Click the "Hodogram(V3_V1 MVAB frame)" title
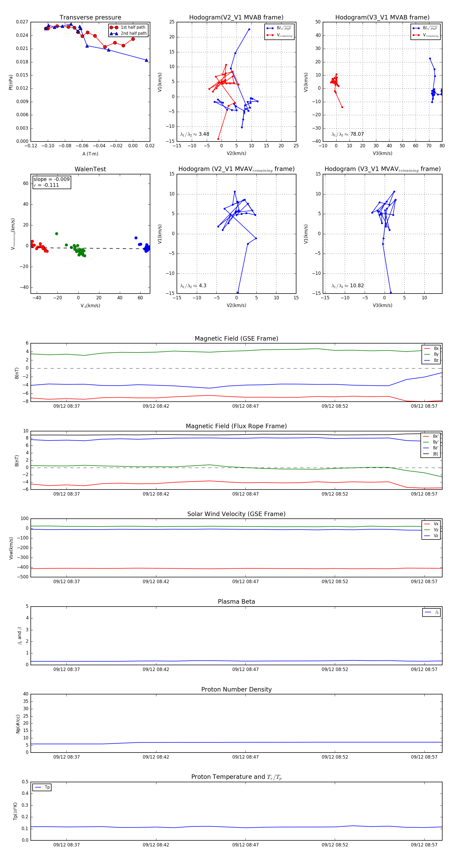 pyautogui.click(x=382, y=18)
